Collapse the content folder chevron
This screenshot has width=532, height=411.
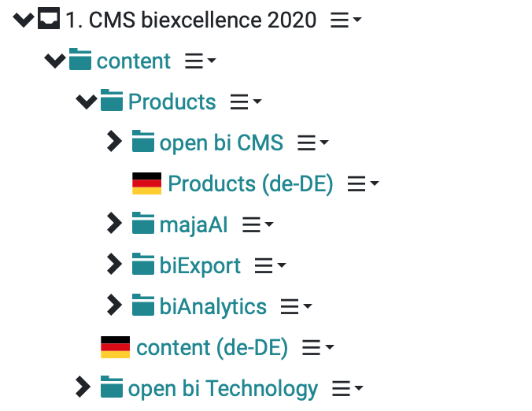pyautogui.click(x=55, y=61)
